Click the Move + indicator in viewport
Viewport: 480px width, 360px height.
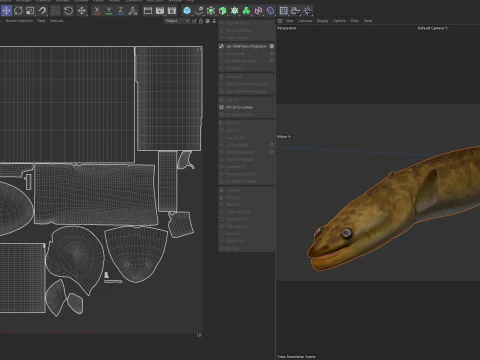(284, 136)
